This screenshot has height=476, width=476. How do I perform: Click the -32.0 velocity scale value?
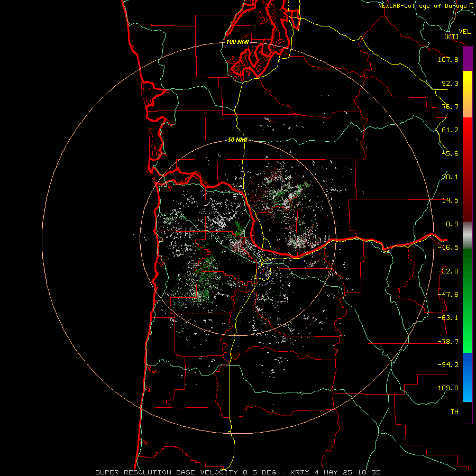point(448,271)
